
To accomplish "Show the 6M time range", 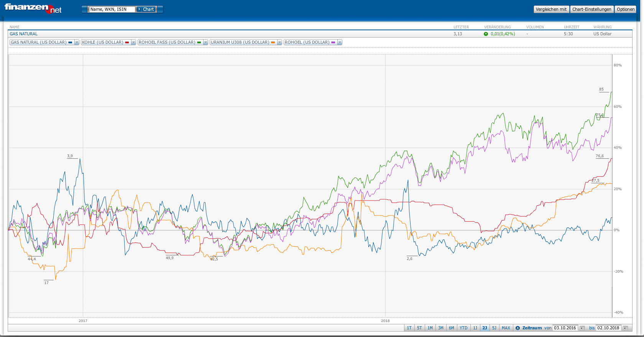I will pyautogui.click(x=452, y=328).
